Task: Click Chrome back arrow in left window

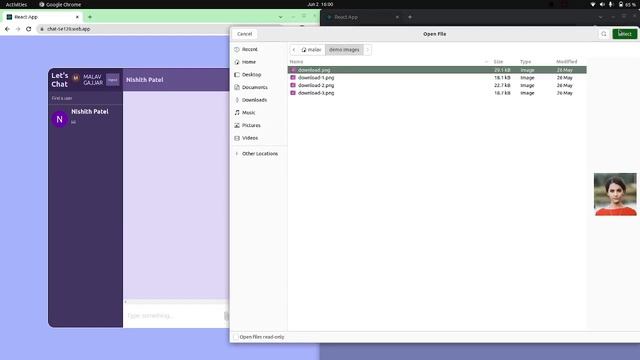Action: (7, 29)
